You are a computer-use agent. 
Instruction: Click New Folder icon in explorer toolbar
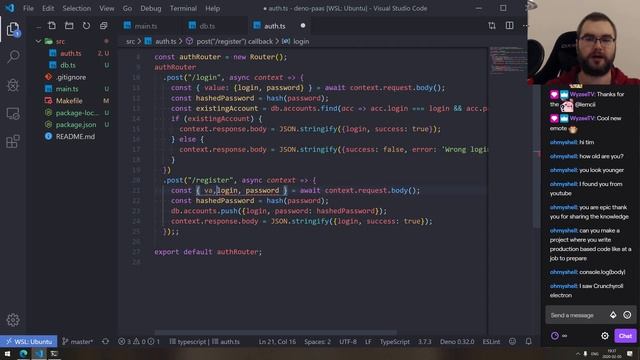pyautogui.click(x=69, y=26)
